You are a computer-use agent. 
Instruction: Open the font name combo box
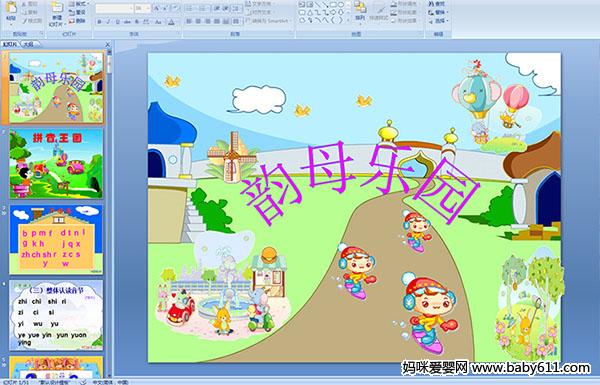114,8
